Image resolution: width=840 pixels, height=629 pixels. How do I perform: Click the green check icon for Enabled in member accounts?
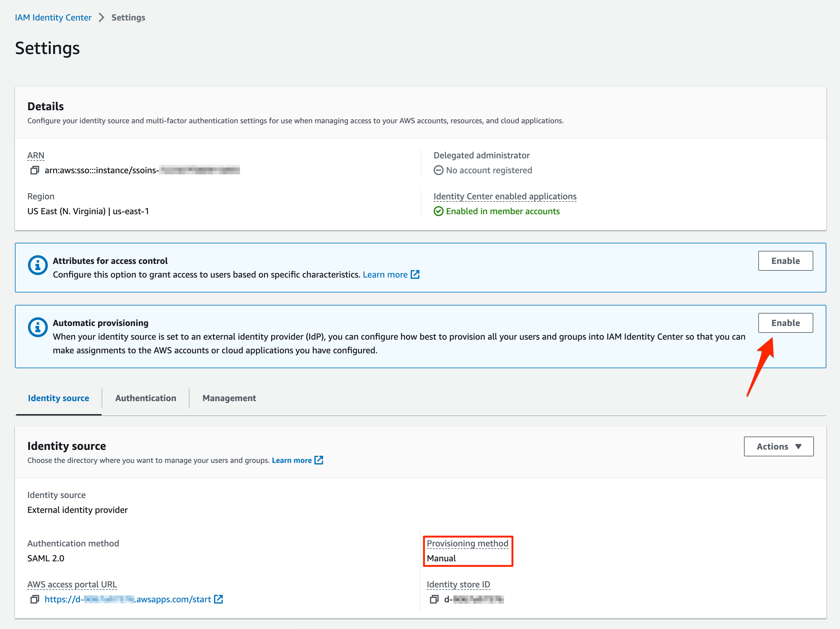tap(438, 211)
